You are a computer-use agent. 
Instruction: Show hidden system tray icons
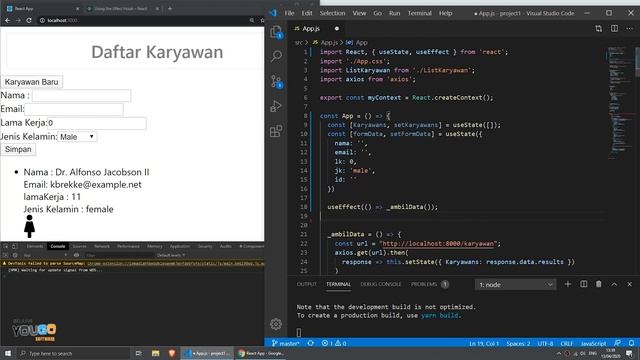(558, 353)
